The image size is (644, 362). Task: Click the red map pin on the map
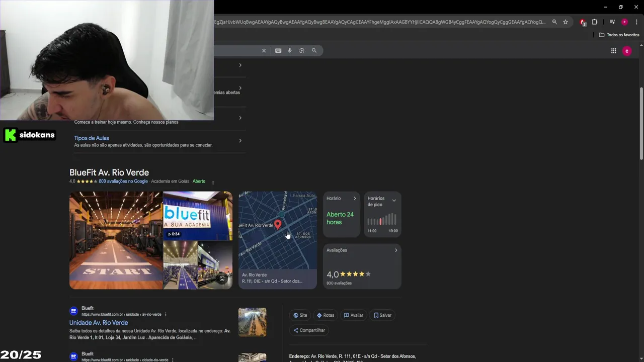[x=278, y=224]
